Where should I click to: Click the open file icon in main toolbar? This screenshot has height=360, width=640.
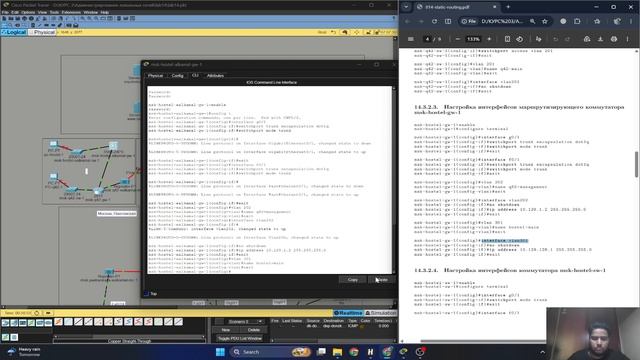(11, 18)
